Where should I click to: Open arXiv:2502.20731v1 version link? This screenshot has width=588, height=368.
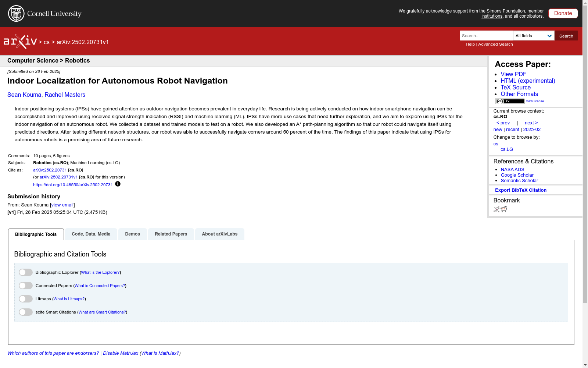pyautogui.click(x=59, y=177)
